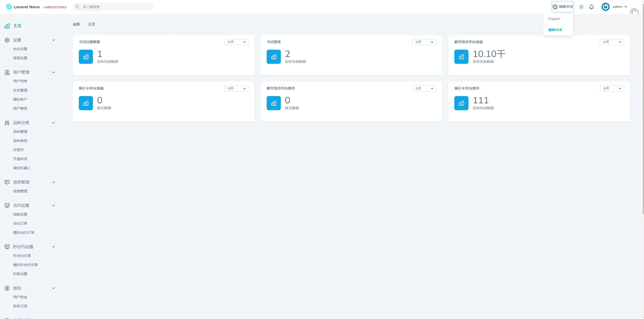Toggle the light/dark theme sun icon
This screenshot has height=319, width=644.
point(581,7)
